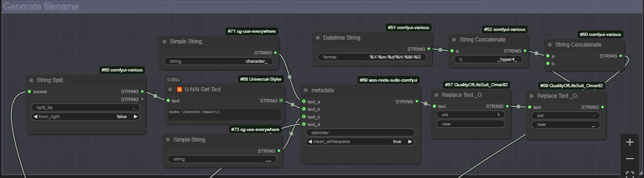Click the U-NAI Get Text STRING grid output

pos(281,101)
